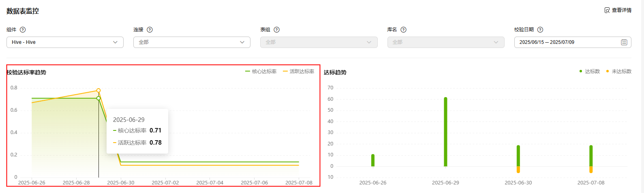The height and width of the screenshot is (193, 644).
Task: Expand the 连接 全部 dropdown
Action: point(192,42)
